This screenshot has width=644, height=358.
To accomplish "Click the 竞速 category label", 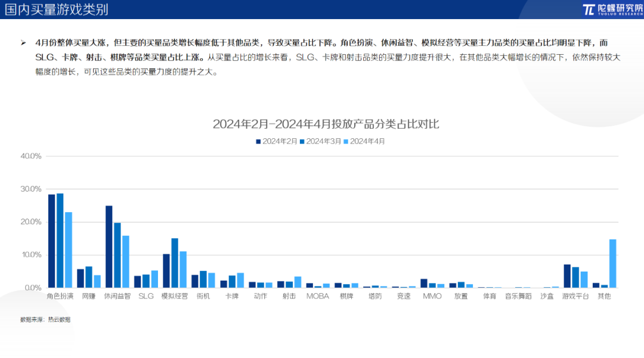I will point(404,296).
